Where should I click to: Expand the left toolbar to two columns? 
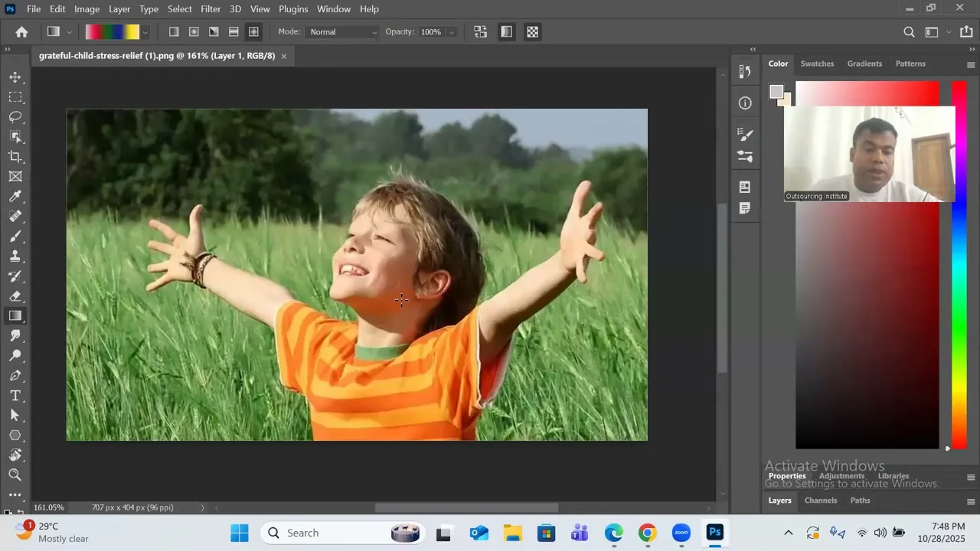8,49
